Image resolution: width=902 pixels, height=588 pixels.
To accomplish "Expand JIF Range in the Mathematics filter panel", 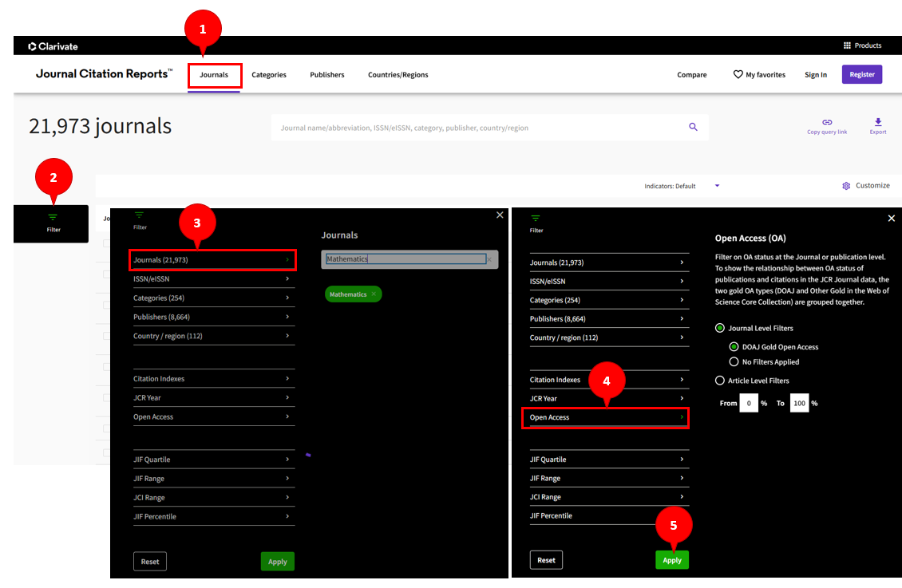I will pos(214,478).
